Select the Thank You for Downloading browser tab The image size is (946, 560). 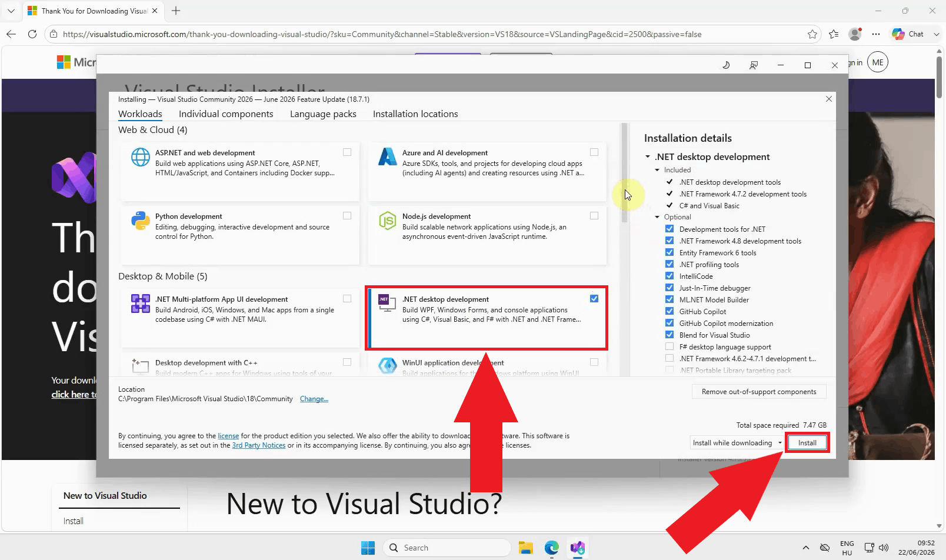tap(93, 11)
